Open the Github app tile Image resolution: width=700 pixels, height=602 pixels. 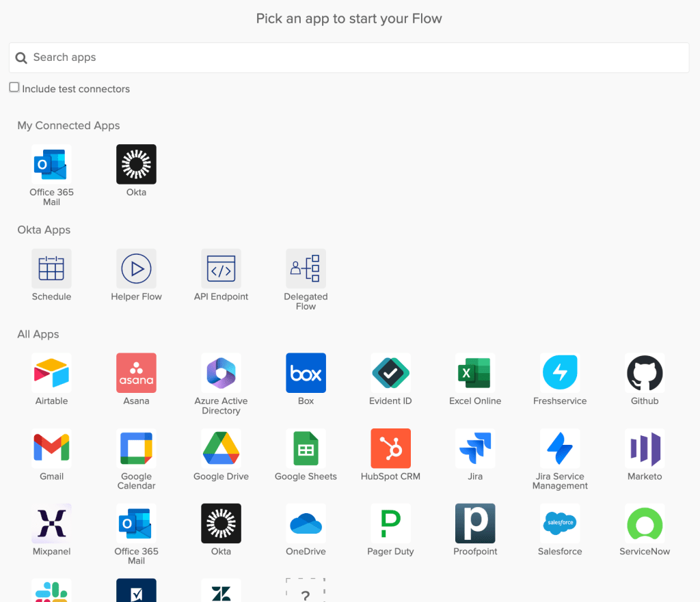coord(645,373)
